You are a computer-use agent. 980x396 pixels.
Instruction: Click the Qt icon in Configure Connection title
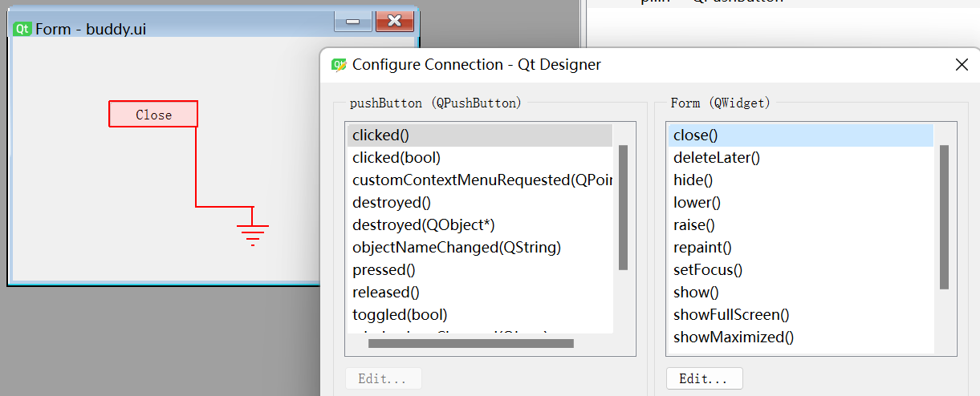pyautogui.click(x=339, y=65)
